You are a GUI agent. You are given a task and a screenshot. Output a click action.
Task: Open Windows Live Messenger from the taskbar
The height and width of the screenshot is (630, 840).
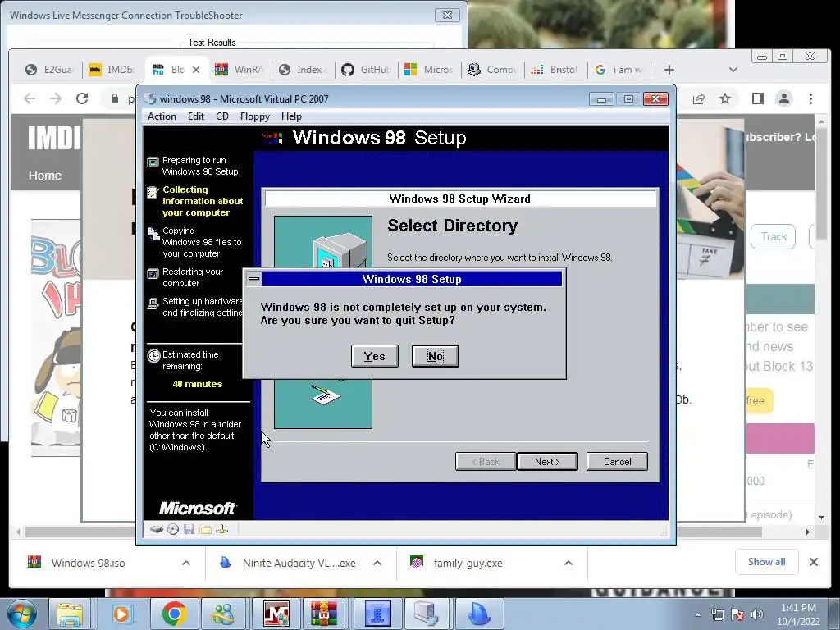[x=224, y=614]
